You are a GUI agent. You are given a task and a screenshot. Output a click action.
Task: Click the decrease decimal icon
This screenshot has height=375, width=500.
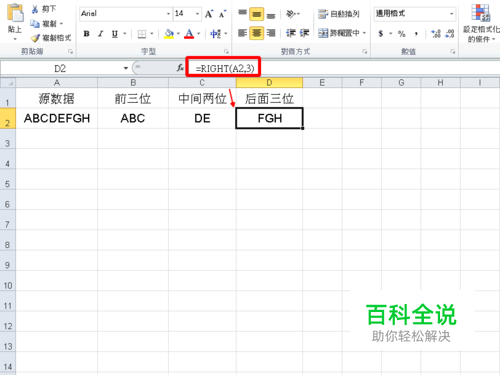(x=450, y=34)
